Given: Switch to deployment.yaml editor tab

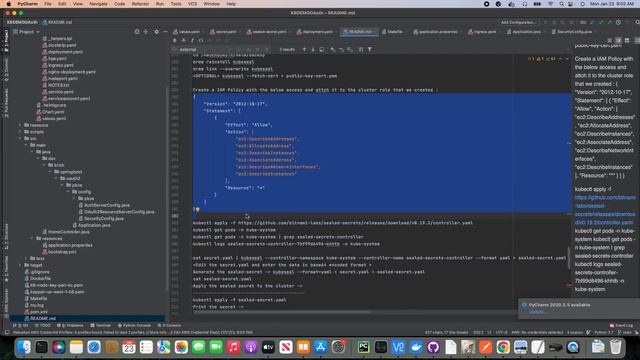Looking at the screenshot, I should (316, 31).
